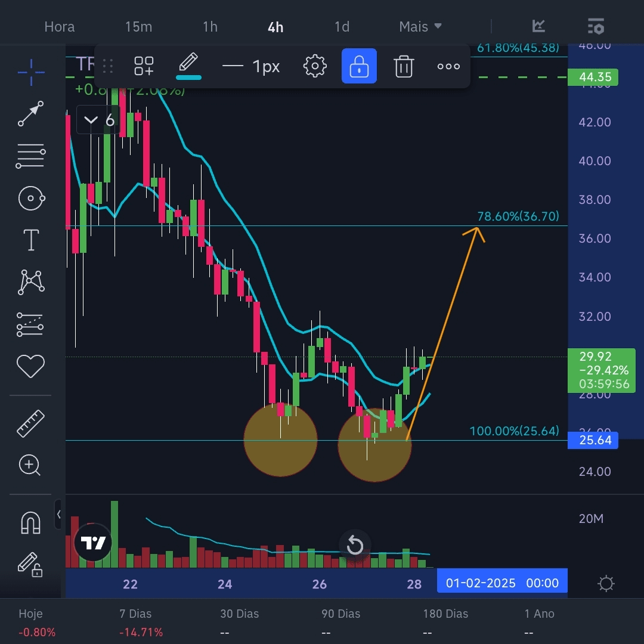Viewport: 644px width, 644px height.
Task: Open the position forecast tool
Action: [x=30, y=324]
